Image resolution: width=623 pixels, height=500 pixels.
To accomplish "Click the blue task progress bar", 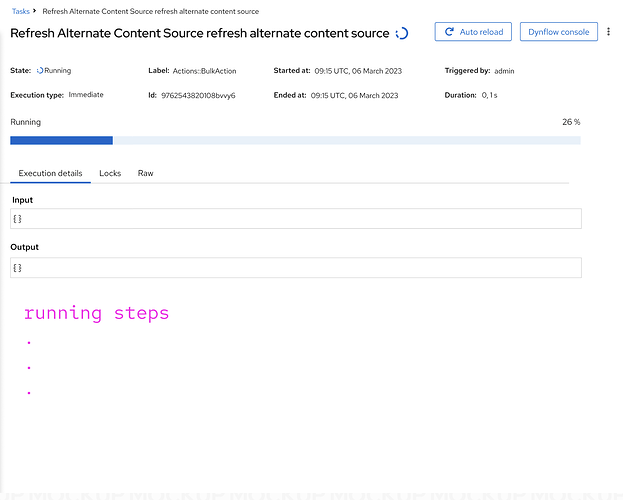I will 61,141.
